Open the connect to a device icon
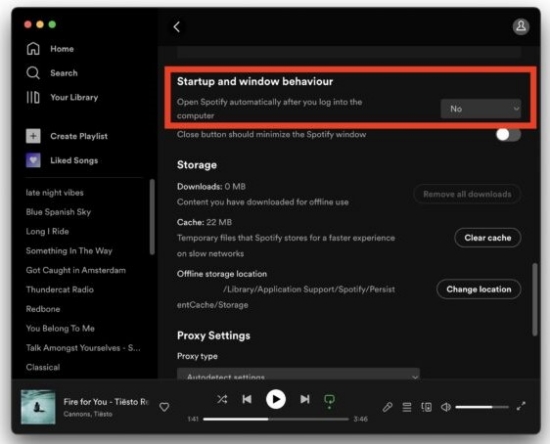550x444 pixels. point(427,407)
